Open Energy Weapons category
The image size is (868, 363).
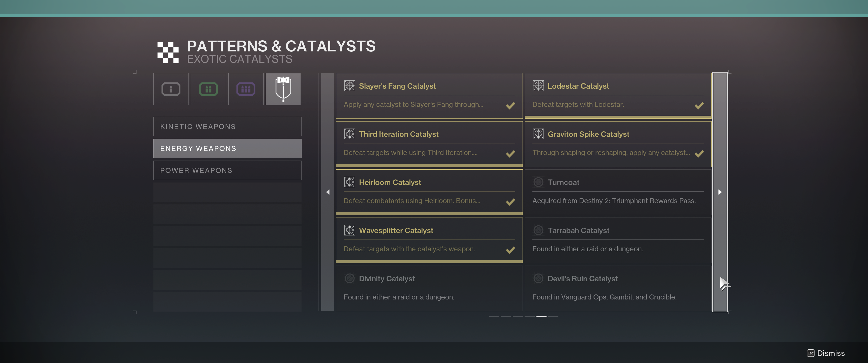[227, 148]
